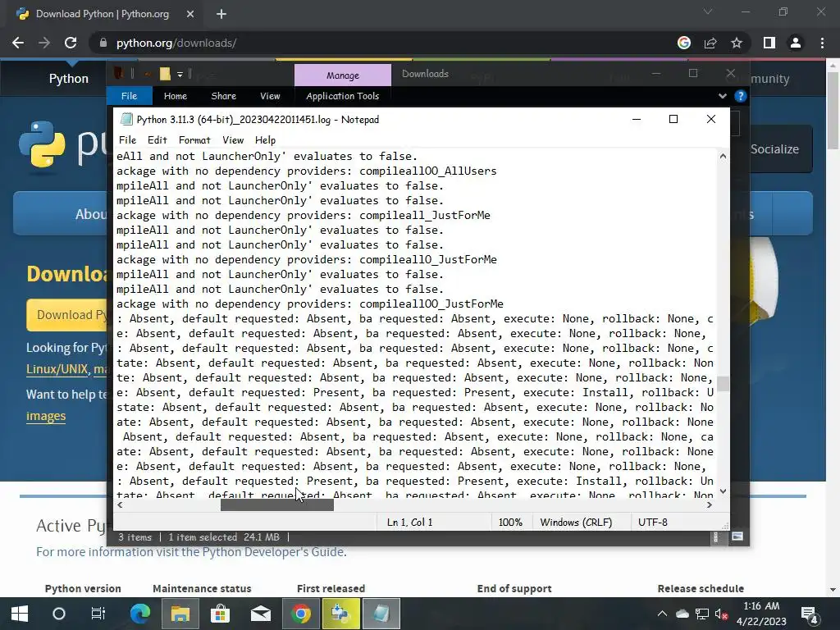Open the notification center icon
Screen dimensions: 840x630
[809, 614]
